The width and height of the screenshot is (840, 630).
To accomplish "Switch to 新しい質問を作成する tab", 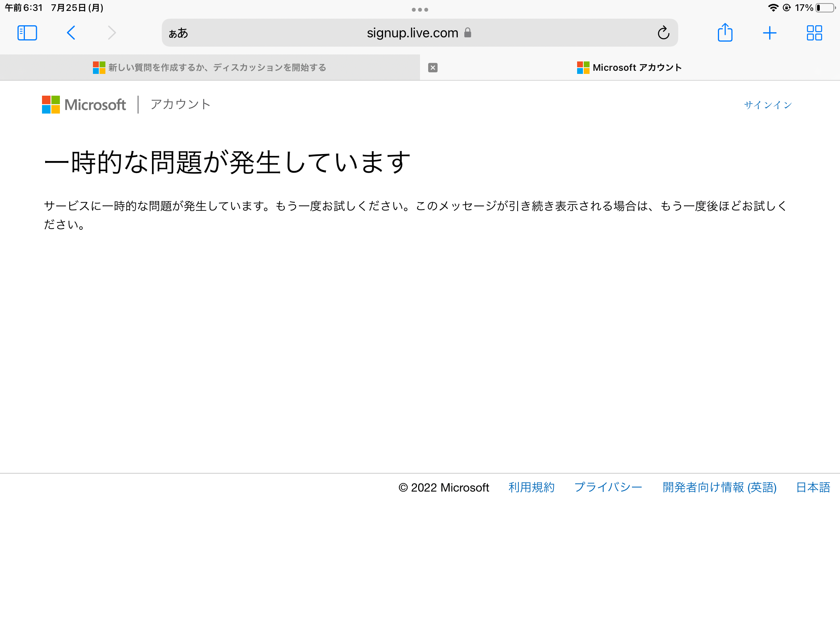I will [210, 68].
